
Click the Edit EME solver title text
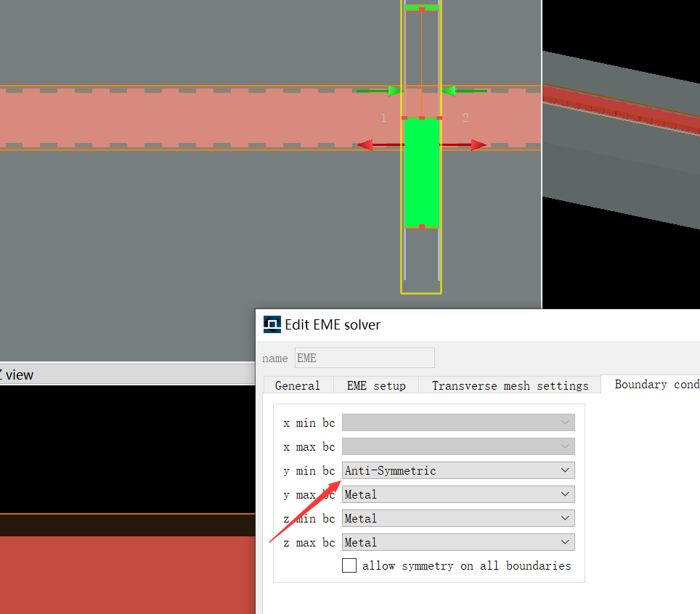tap(333, 325)
